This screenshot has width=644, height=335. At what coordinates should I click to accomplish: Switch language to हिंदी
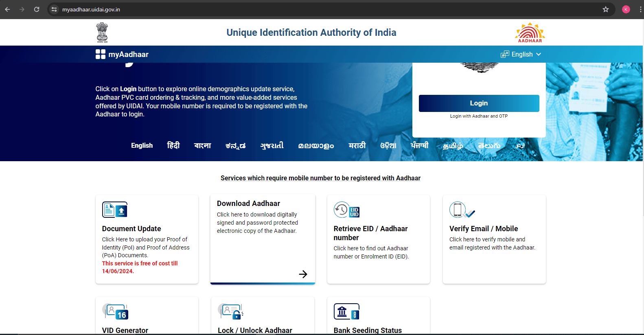point(173,145)
